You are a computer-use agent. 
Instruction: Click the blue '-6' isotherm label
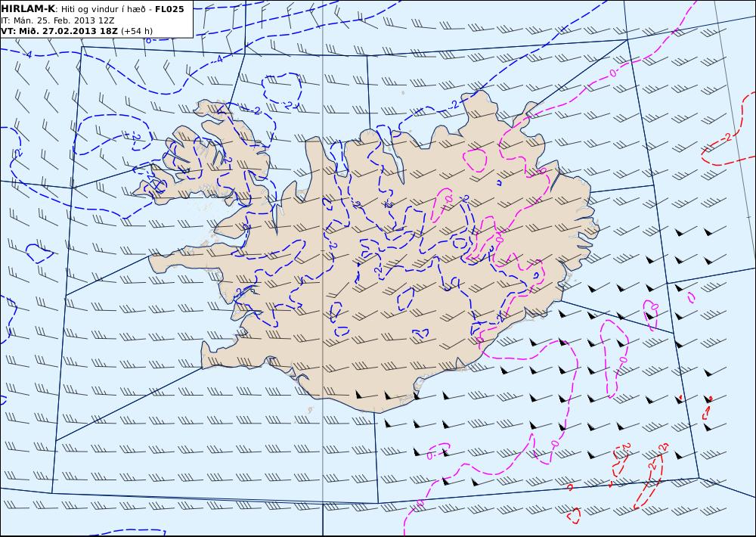(147, 40)
